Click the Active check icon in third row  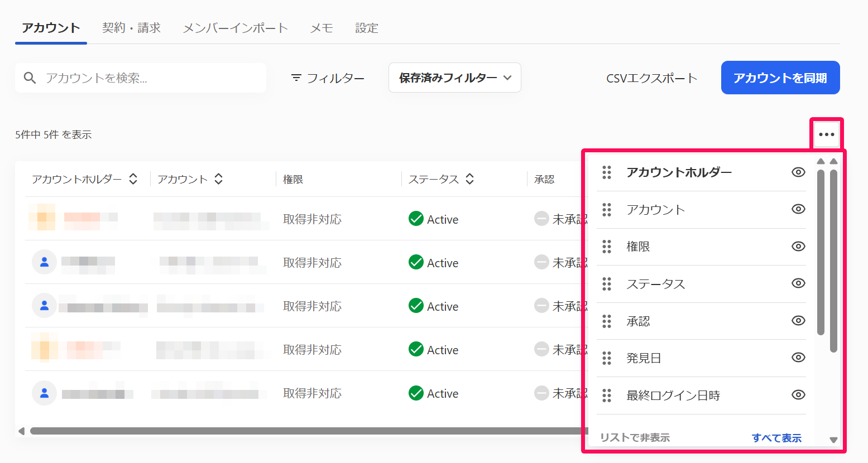tap(416, 306)
